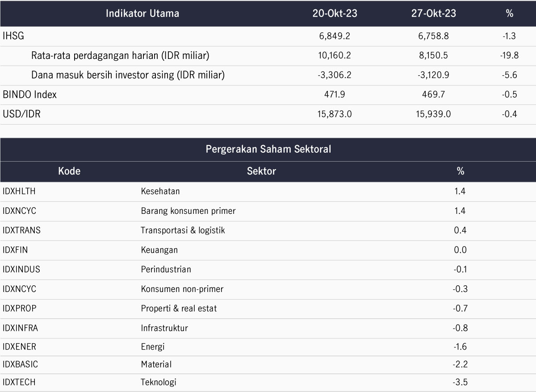536x392 pixels.
Task: Click Teknologi percentage value -3.5
Action: coord(460,382)
